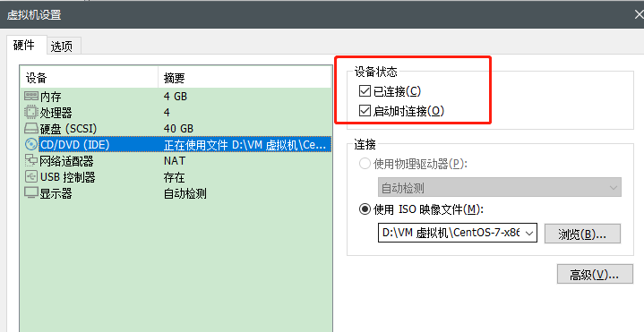Click the 40 GB disk summary value
Image resolution: width=644 pixels, height=332 pixels.
tap(178, 129)
